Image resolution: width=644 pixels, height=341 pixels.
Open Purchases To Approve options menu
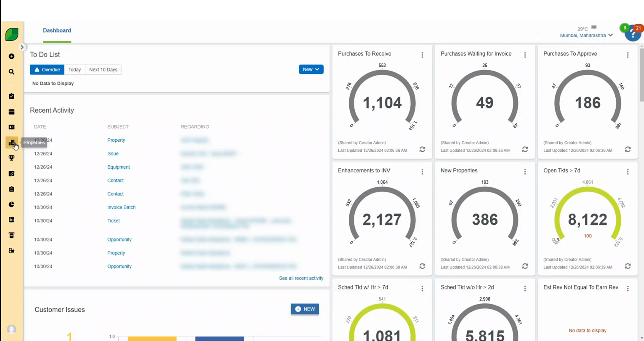coord(628,55)
